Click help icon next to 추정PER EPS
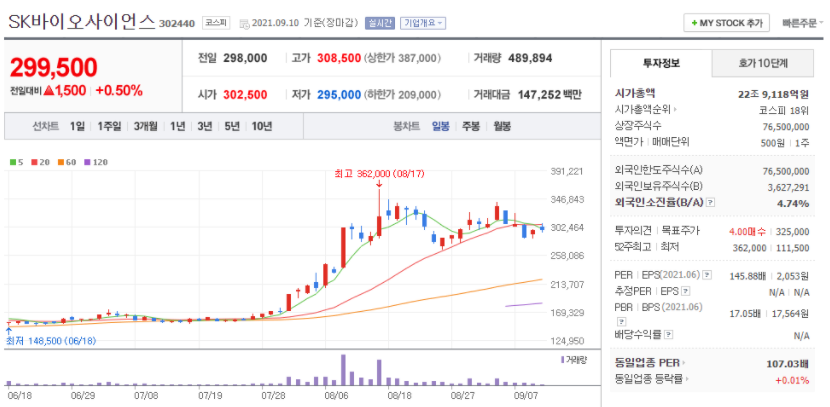 tap(685, 291)
